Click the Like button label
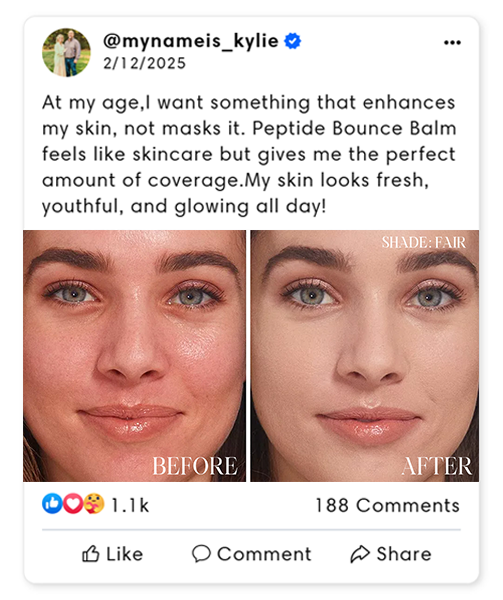The width and height of the screenshot is (503, 600). point(125,554)
